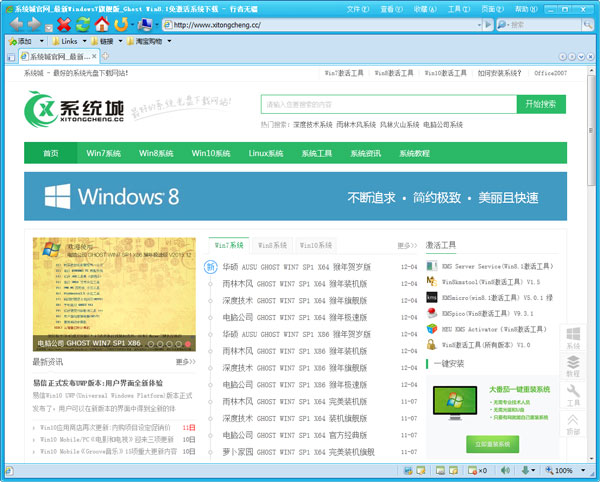The height and width of the screenshot is (482, 600).
Task: Click the 工具 wrench sidebar icon
Action: tap(573, 395)
